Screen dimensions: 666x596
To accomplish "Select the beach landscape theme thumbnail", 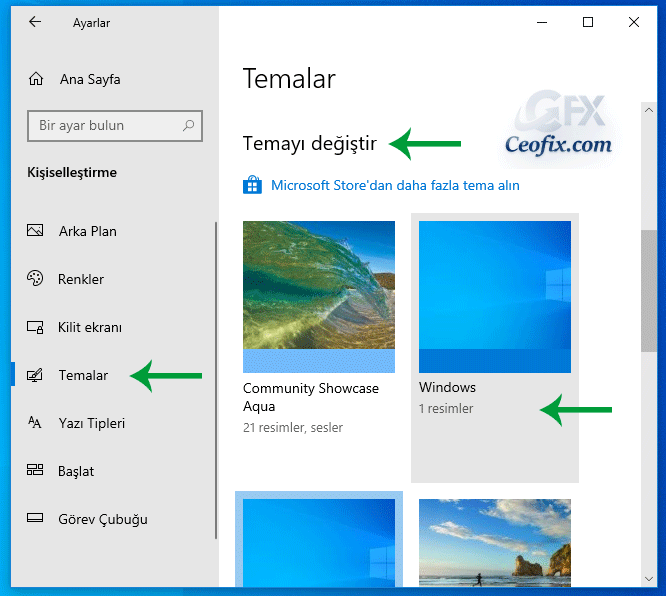I will click(495, 543).
